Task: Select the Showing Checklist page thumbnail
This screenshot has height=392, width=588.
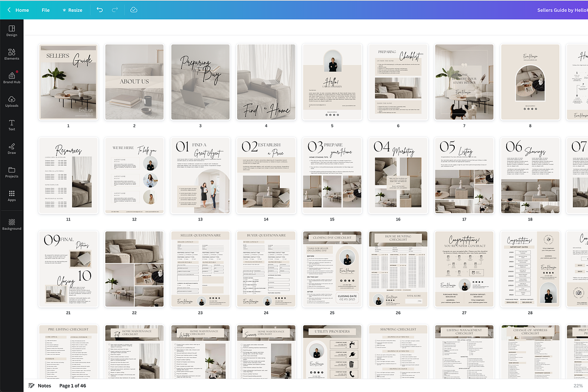Action: [398, 352]
